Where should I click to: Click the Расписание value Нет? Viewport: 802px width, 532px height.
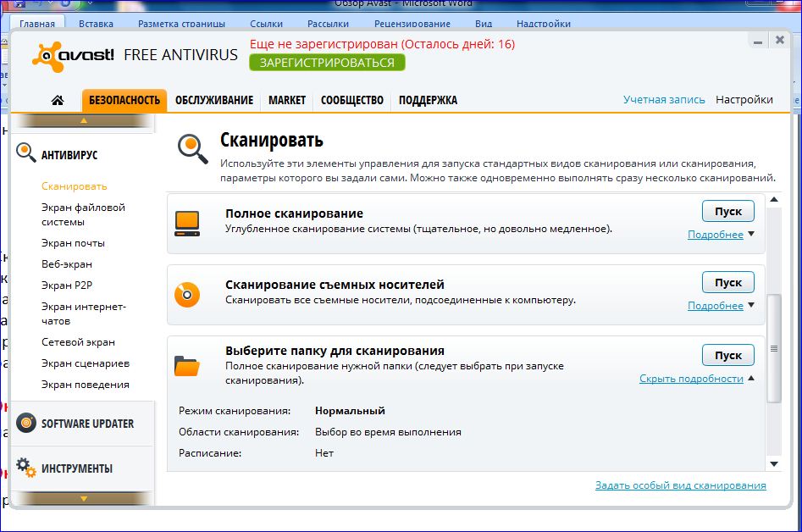[324, 452]
